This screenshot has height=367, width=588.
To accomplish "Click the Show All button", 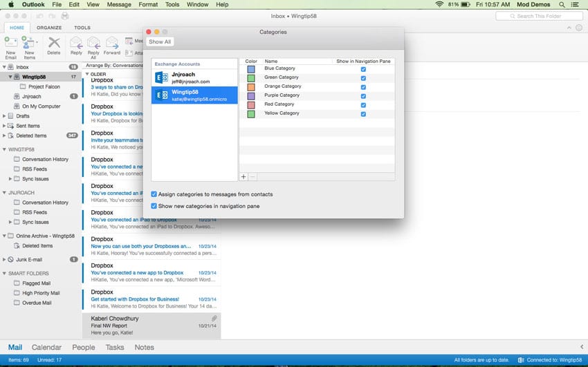I will click(x=160, y=42).
